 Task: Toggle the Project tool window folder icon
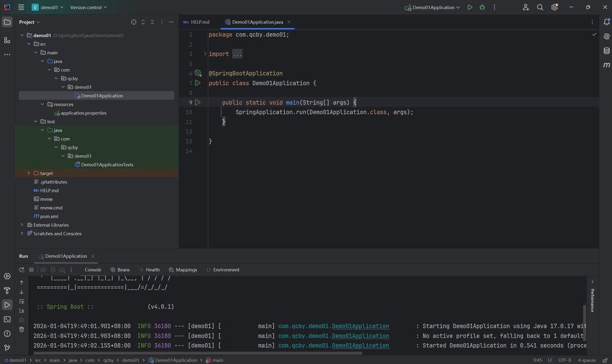click(7, 22)
